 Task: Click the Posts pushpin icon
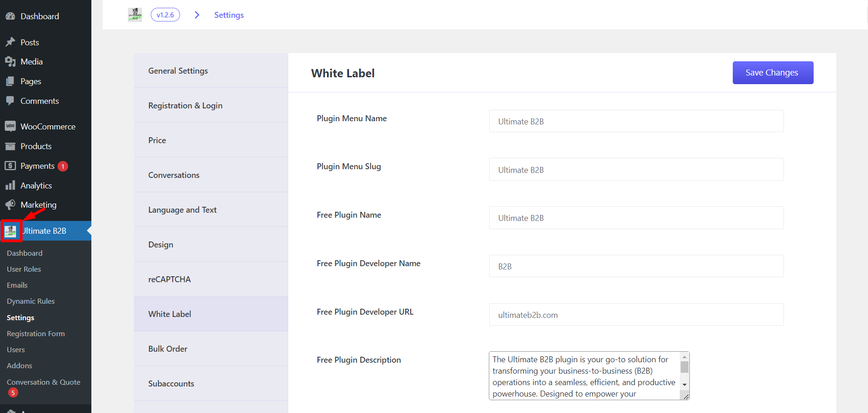(10, 42)
